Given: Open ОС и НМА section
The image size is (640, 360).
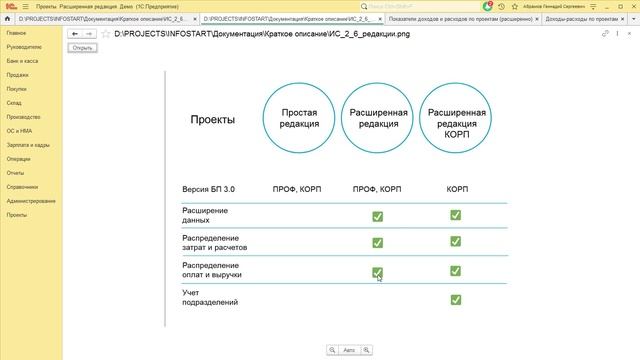Looking at the screenshot, I should coord(19,131).
